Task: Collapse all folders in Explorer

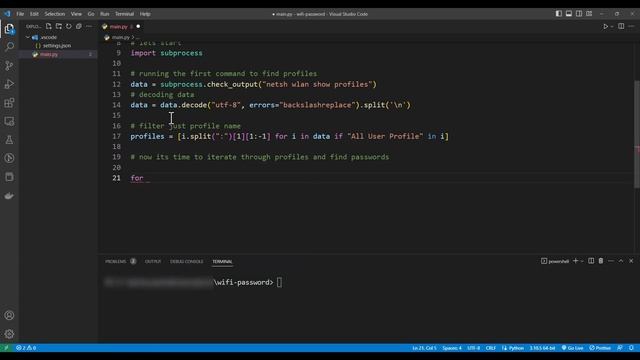Action: (79, 26)
